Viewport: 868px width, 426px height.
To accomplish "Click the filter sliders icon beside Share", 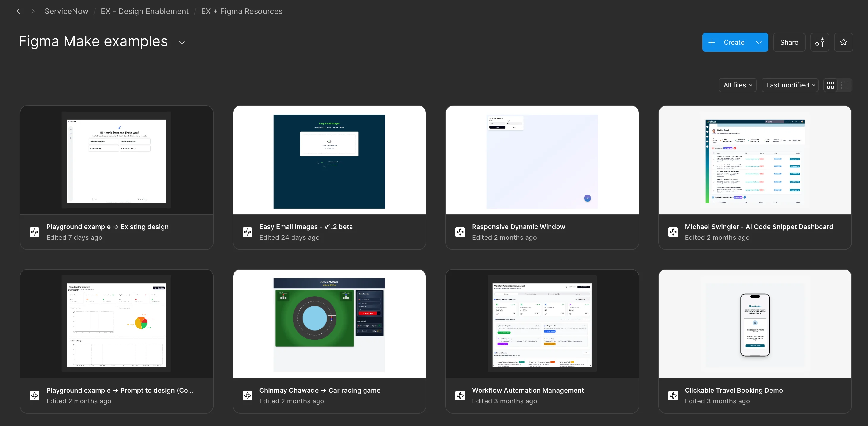I will 820,42.
